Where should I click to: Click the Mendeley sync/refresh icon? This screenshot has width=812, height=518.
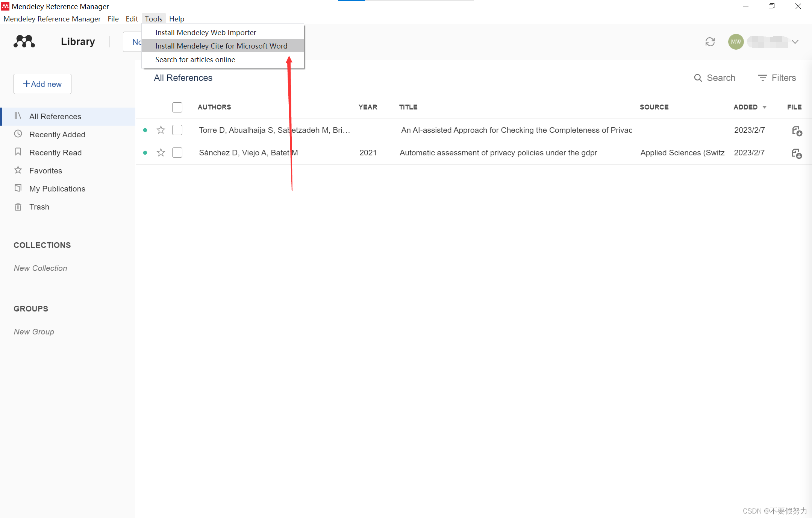(710, 42)
